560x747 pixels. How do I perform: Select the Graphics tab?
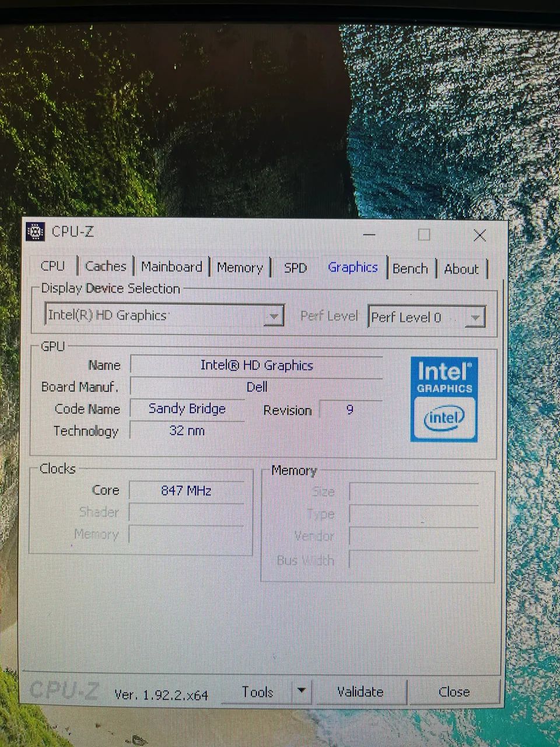pyautogui.click(x=353, y=267)
